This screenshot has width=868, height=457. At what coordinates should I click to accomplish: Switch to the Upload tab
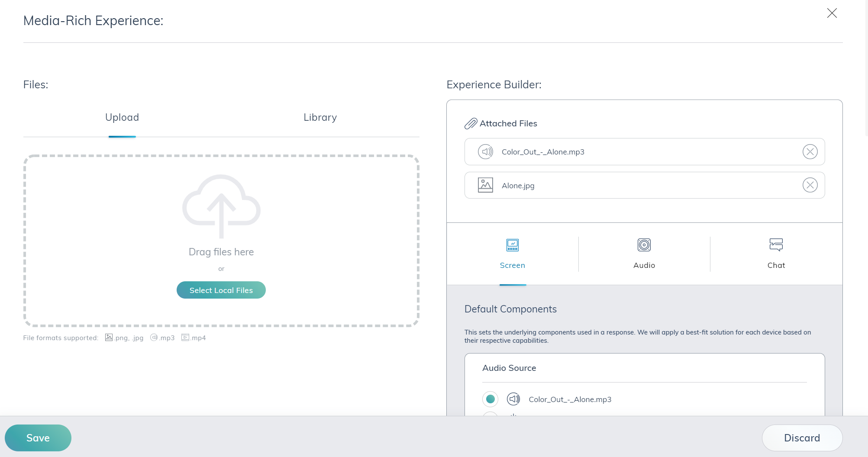pyautogui.click(x=122, y=117)
